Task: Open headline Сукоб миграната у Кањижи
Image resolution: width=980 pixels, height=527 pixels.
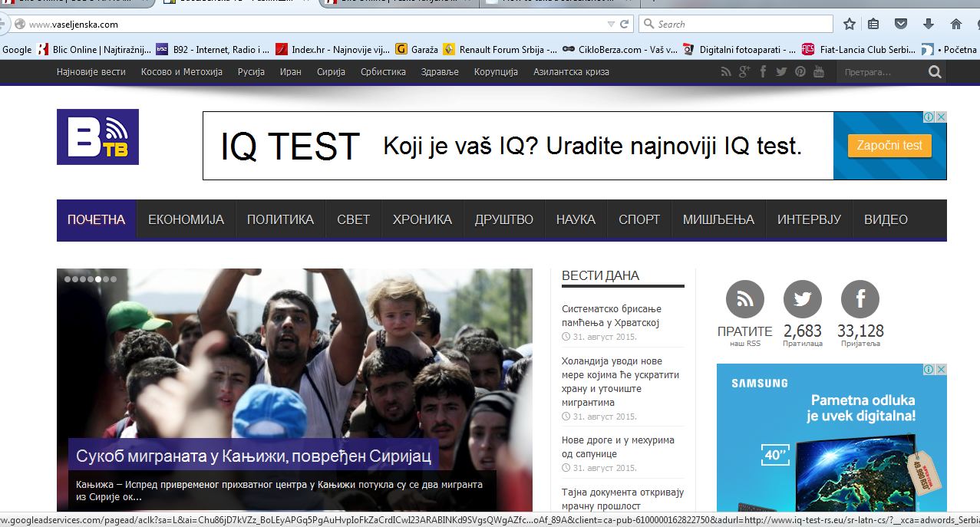Action: coord(253,456)
